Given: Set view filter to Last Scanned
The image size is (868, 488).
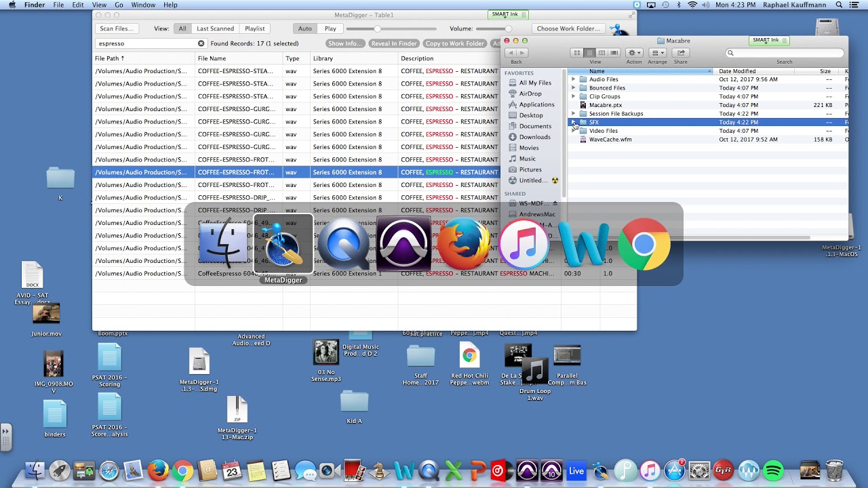Looking at the screenshot, I should 215,28.
